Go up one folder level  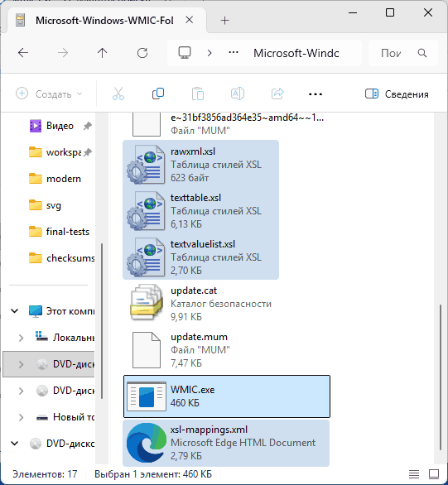103,53
